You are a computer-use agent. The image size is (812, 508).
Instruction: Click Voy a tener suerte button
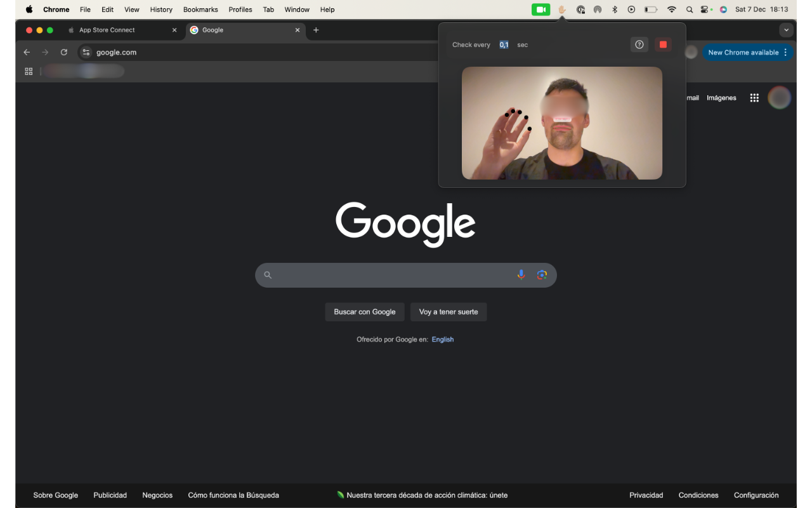point(449,312)
